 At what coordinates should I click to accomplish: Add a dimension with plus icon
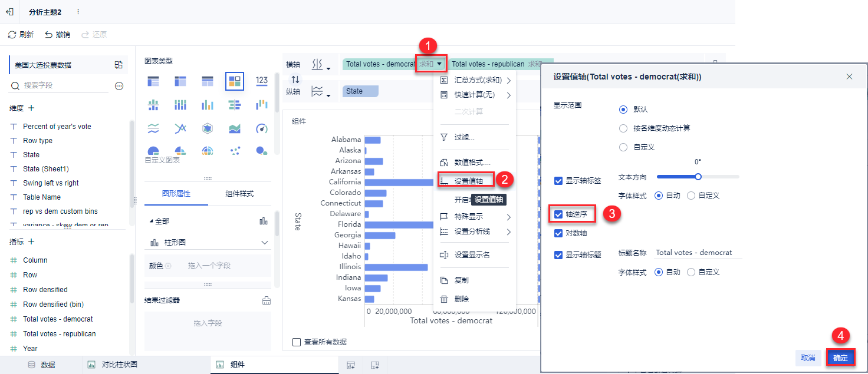pos(31,108)
